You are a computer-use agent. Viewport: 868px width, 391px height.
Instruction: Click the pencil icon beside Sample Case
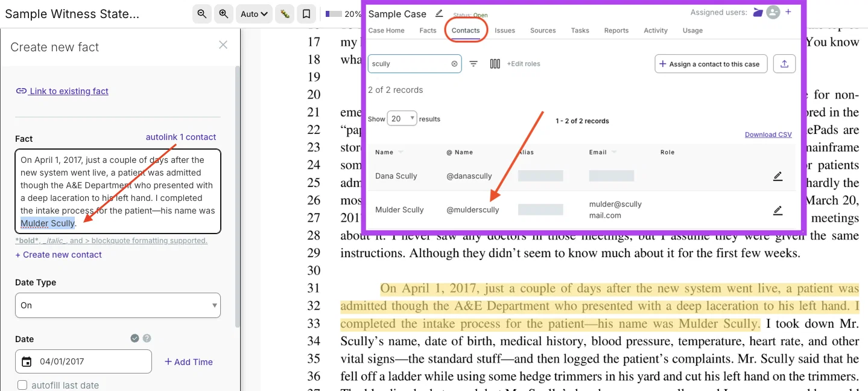coord(439,13)
